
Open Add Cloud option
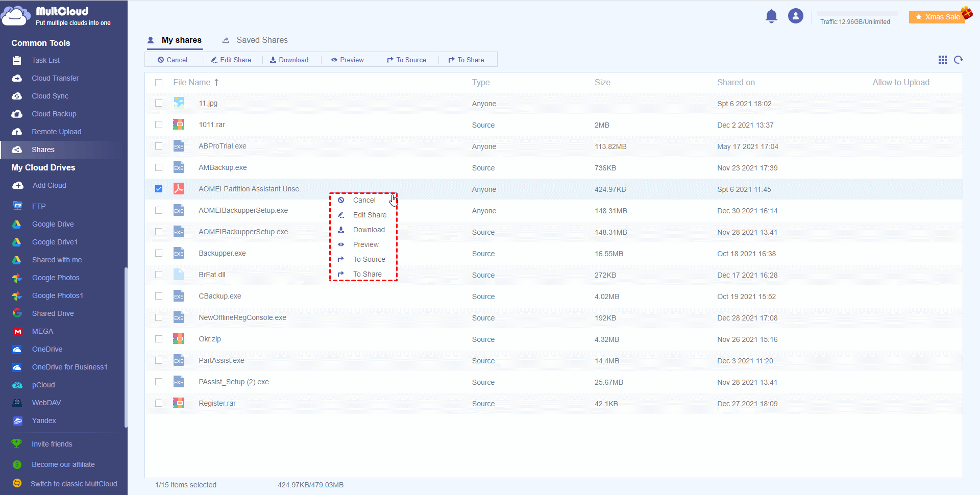pyautogui.click(x=49, y=185)
